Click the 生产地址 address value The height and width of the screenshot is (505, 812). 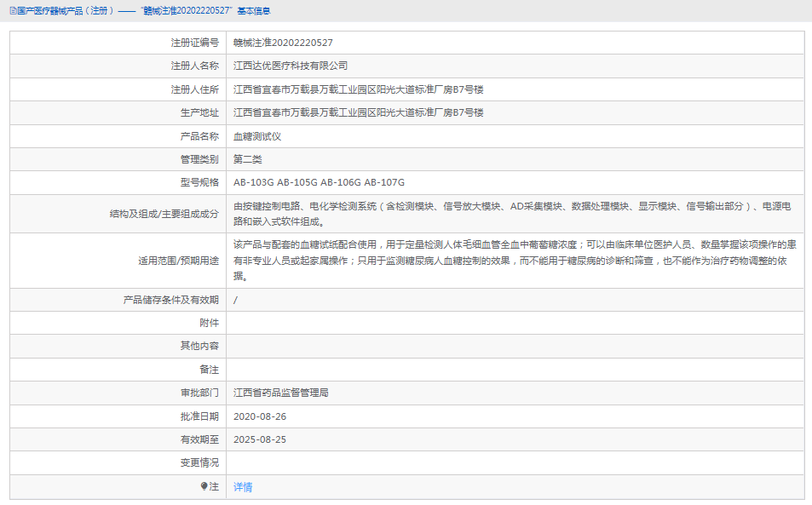359,112
